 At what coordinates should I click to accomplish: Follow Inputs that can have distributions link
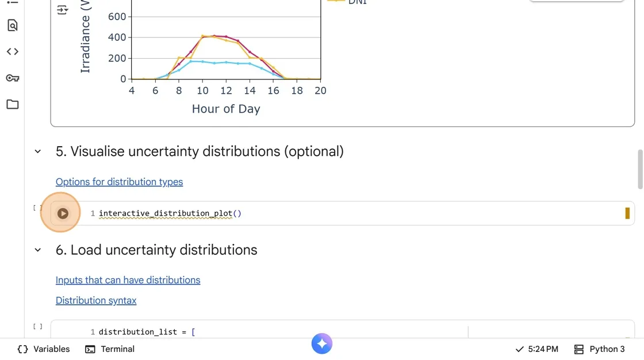pyautogui.click(x=128, y=280)
